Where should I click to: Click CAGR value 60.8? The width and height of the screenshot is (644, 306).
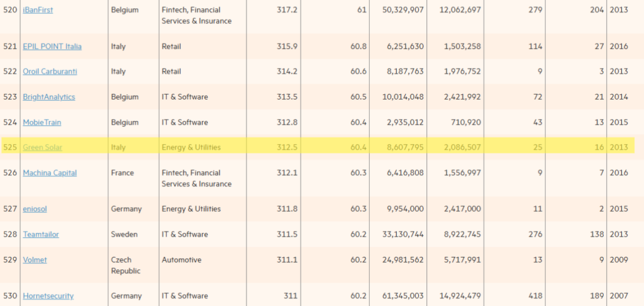358,47
